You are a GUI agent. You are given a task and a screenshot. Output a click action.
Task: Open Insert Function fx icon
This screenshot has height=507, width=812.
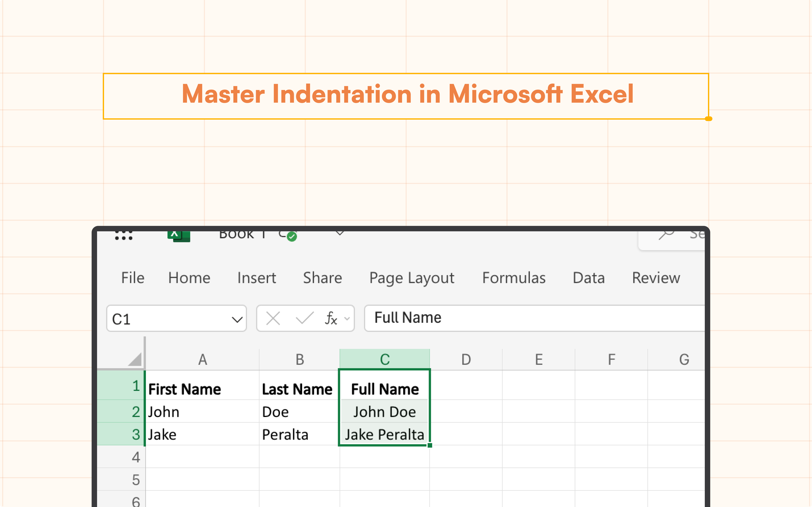[331, 318]
